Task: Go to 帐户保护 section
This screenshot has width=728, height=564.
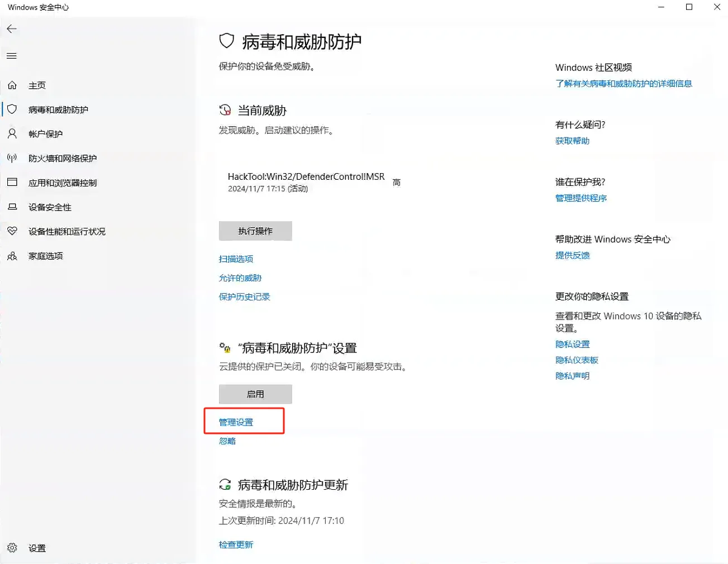Action: [x=46, y=134]
